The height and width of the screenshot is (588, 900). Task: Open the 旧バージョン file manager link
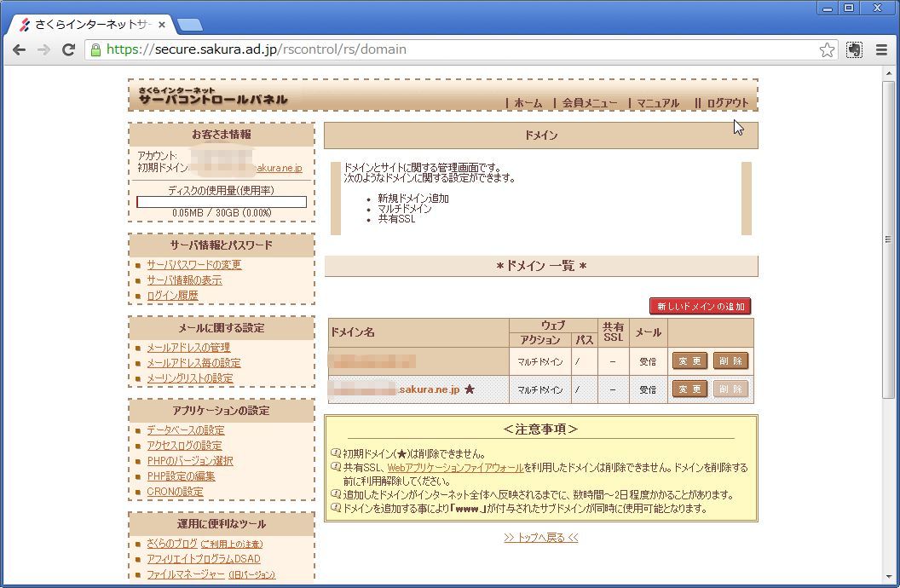pyautogui.click(x=252, y=575)
